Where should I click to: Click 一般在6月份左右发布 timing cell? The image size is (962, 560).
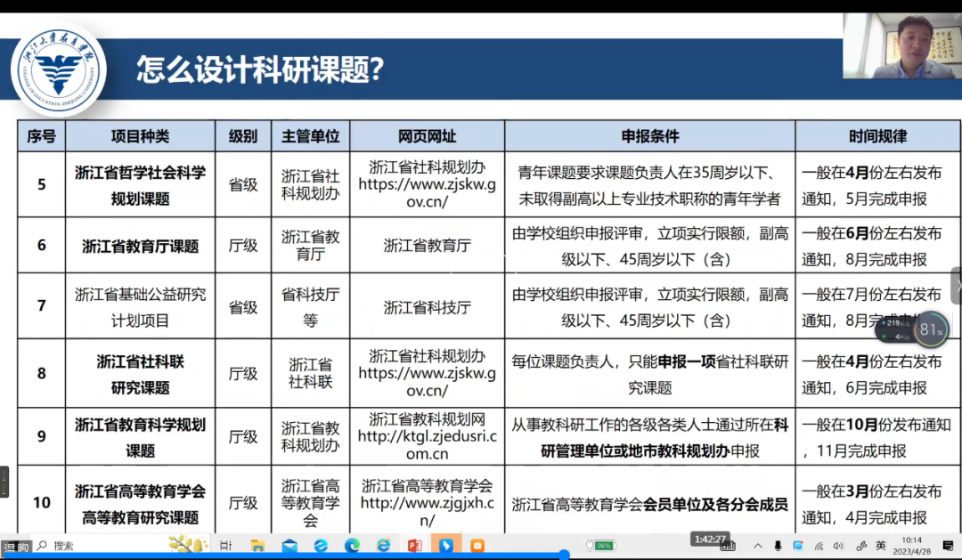(x=878, y=246)
